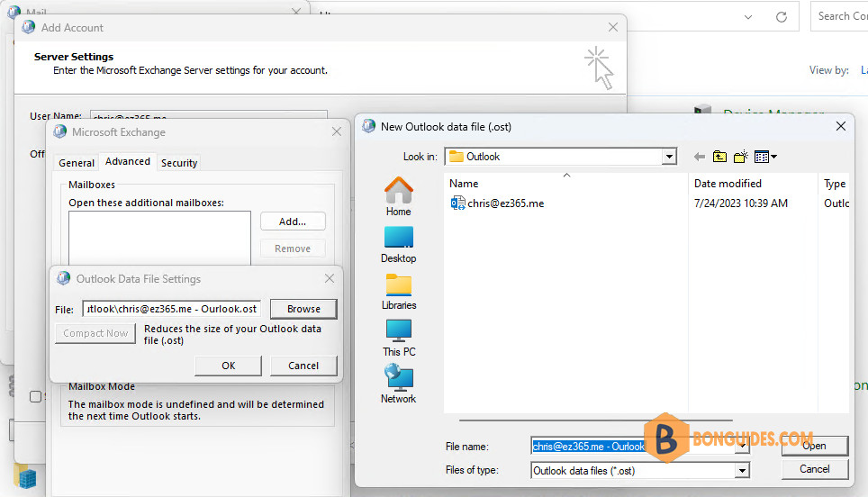
Task: Cancel the Outlook Data File Settings dialog
Action: (303, 366)
